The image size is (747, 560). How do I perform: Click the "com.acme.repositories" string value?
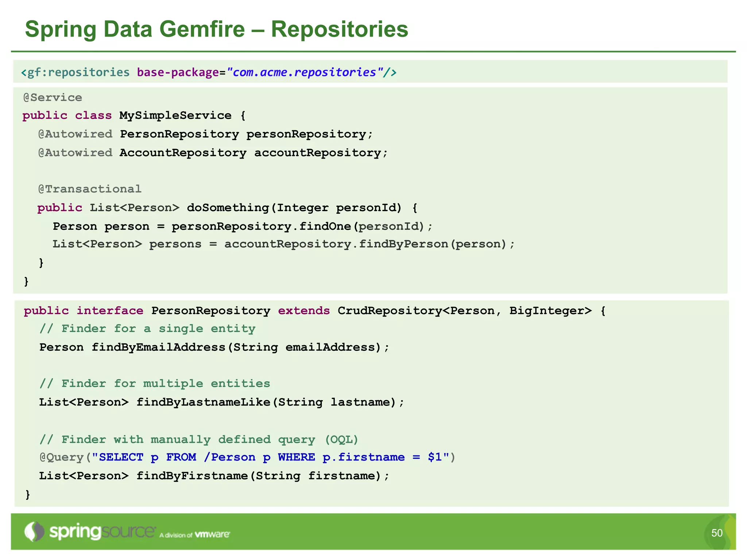coord(305,72)
